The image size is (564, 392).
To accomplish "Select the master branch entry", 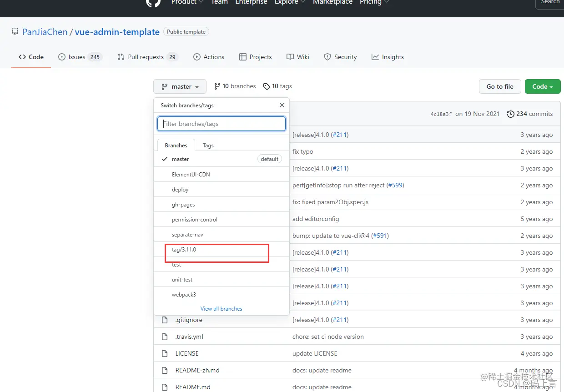I will pos(222,159).
